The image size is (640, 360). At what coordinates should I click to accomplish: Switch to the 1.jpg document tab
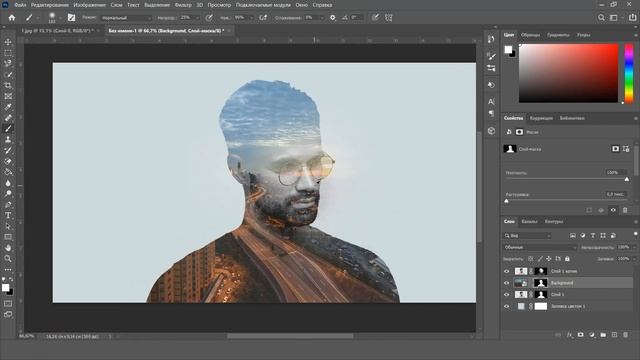coord(57,31)
